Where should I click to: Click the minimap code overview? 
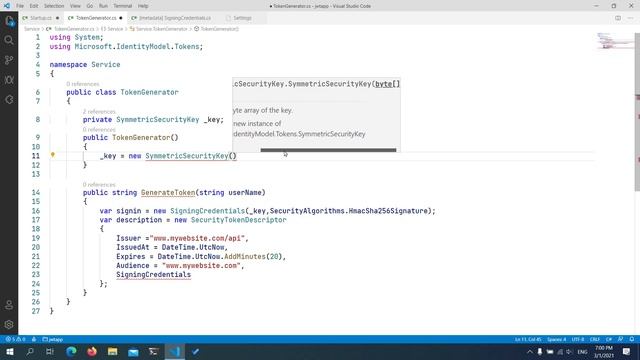point(615,41)
